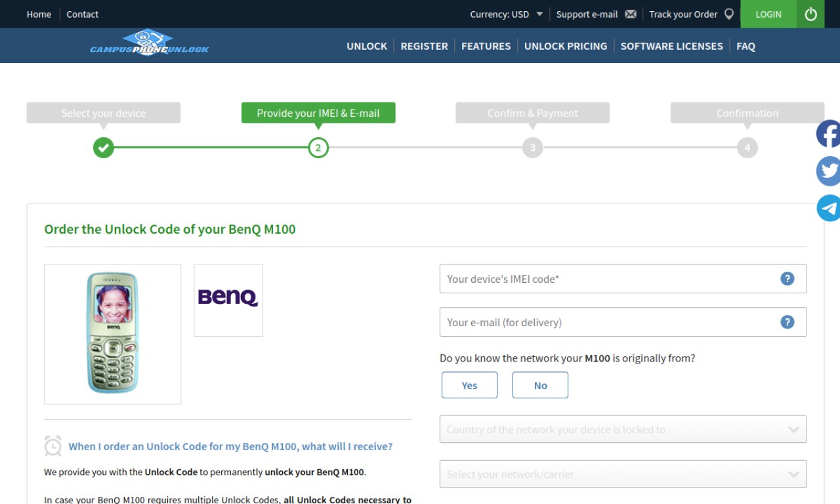This screenshot has width=840, height=504.
Task: Click the power icon next to Login
Action: tap(810, 14)
